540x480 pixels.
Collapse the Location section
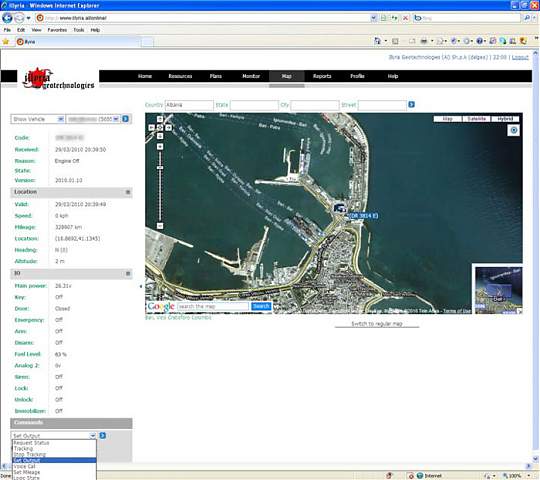128,192
